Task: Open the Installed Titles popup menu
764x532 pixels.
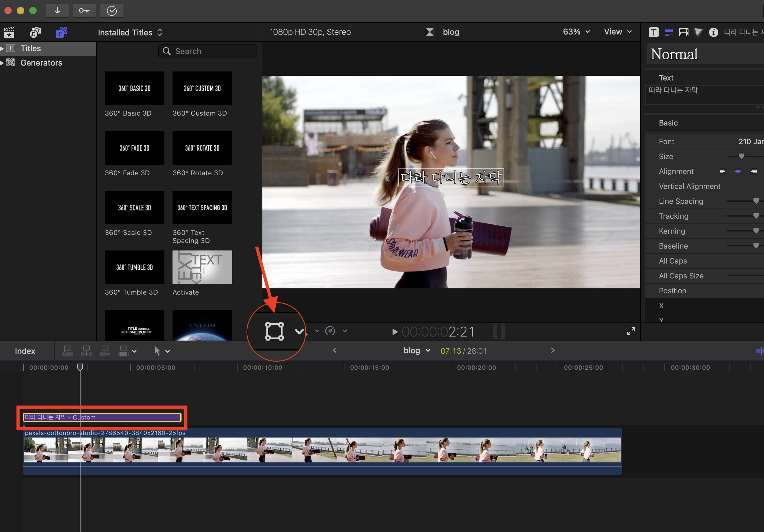Action: tap(130, 33)
